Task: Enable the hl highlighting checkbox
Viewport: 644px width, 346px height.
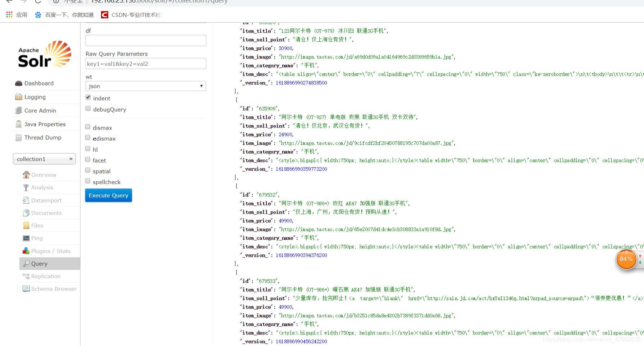Action: click(x=88, y=149)
